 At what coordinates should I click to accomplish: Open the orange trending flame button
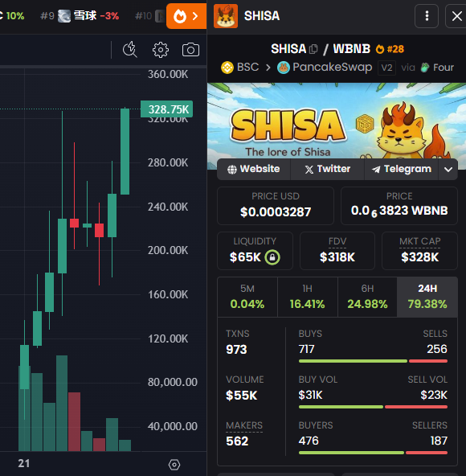click(x=186, y=16)
